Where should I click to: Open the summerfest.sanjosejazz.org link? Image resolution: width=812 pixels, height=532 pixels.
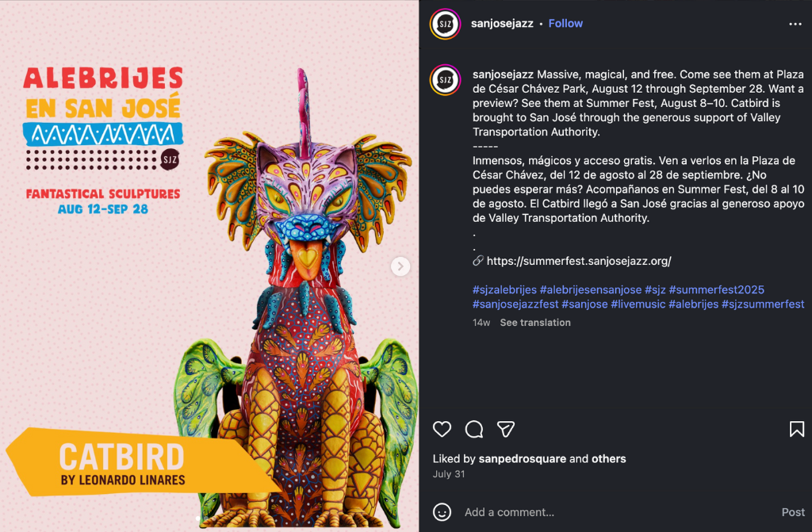[578, 261]
